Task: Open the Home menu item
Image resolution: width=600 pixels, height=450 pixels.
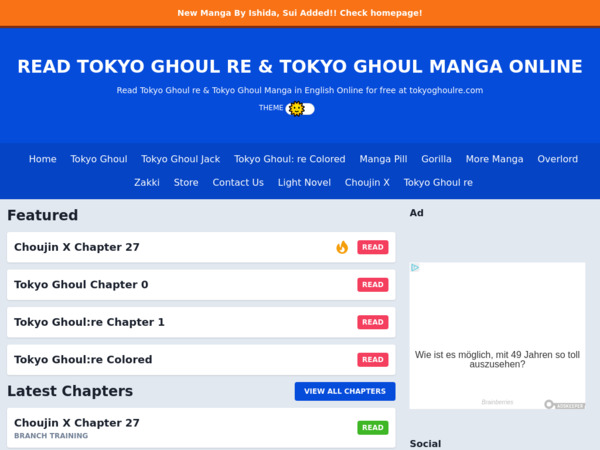Action: click(x=42, y=159)
